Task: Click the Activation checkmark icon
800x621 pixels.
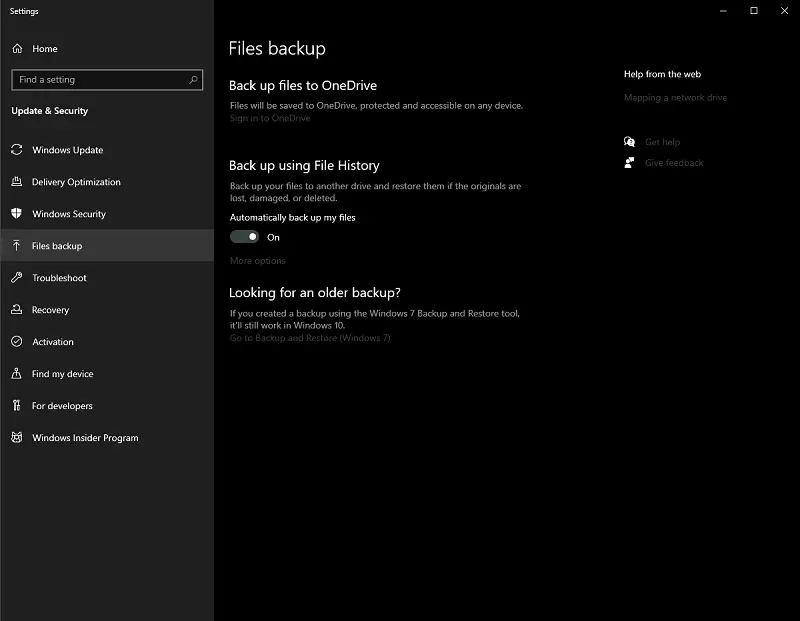Action: (x=17, y=341)
